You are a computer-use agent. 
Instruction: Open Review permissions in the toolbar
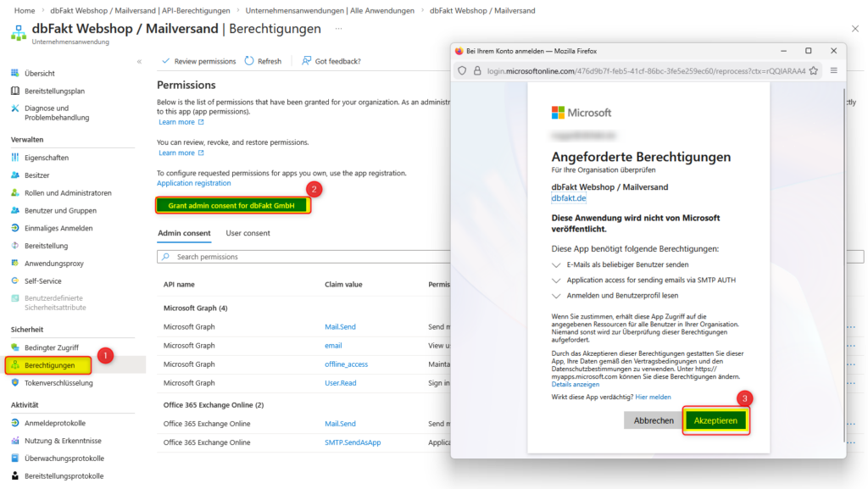click(198, 61)
